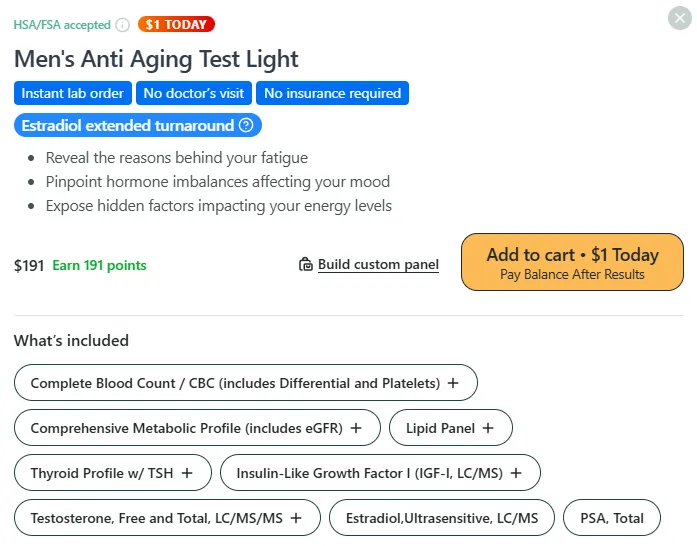Image resolution: width=697 pixels, height=546 pixels.
Task: Click Earn 191 points text
Action: (x=99, y=266)
